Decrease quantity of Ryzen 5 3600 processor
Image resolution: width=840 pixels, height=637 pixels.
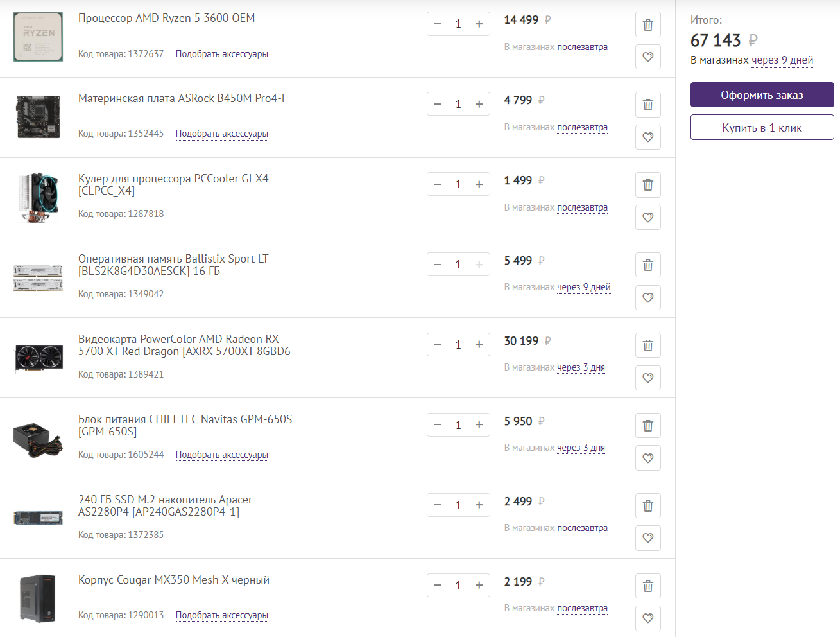[x=438, y=24]
